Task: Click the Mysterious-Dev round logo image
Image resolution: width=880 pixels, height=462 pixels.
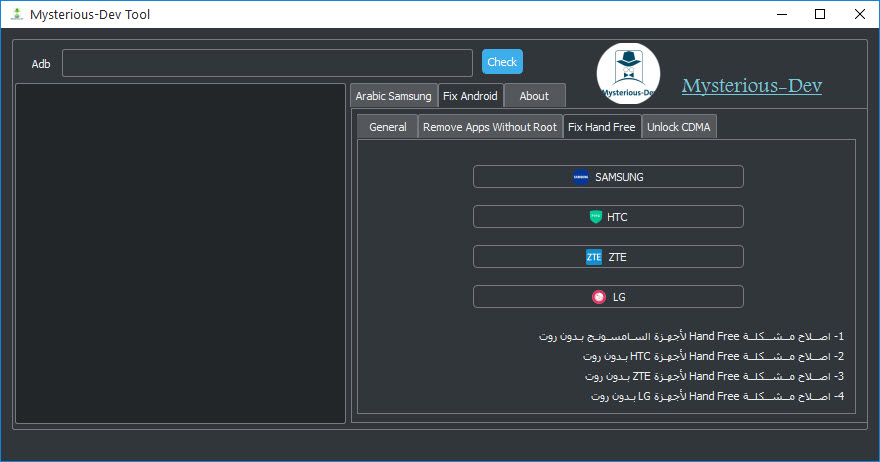Action: [x=628, y=74]
